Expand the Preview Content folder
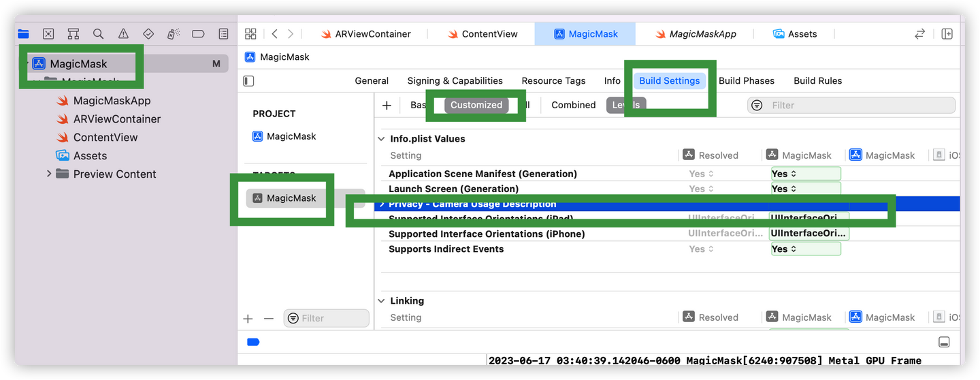This screenshot has height=380, width=980. tap(49, 174)
